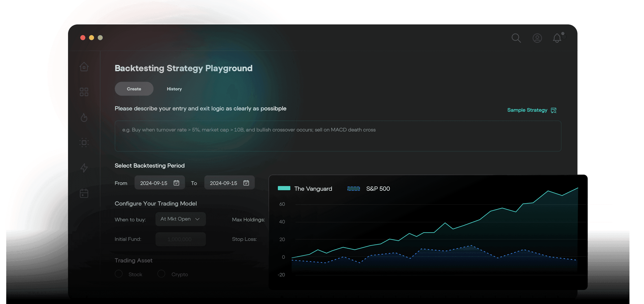Open the To date calendar picker
The height and width of the screenshot is (304, 644).
point(246,183)
